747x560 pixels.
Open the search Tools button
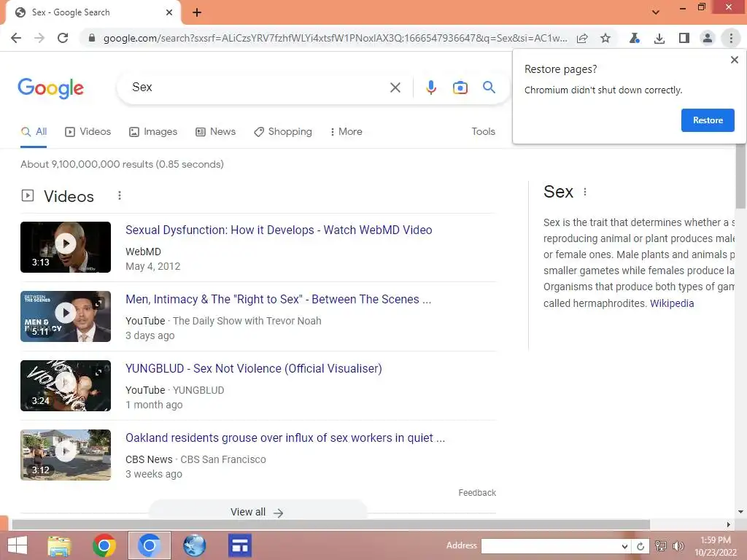click(x=483, y=131)
